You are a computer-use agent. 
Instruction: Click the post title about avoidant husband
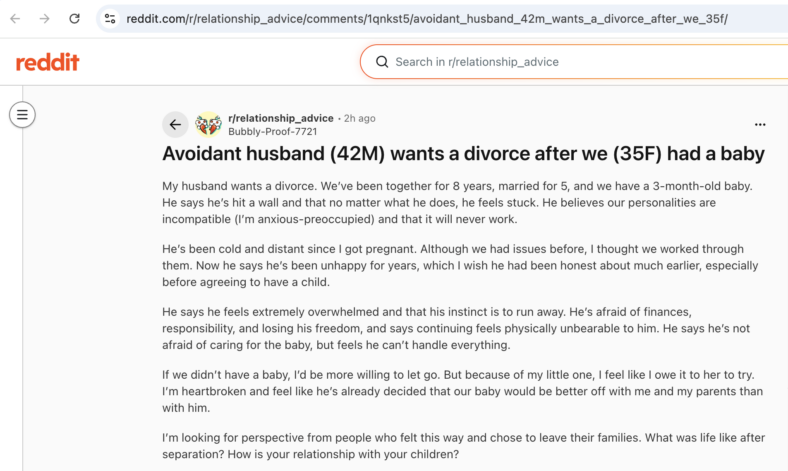tap(463, 154)
